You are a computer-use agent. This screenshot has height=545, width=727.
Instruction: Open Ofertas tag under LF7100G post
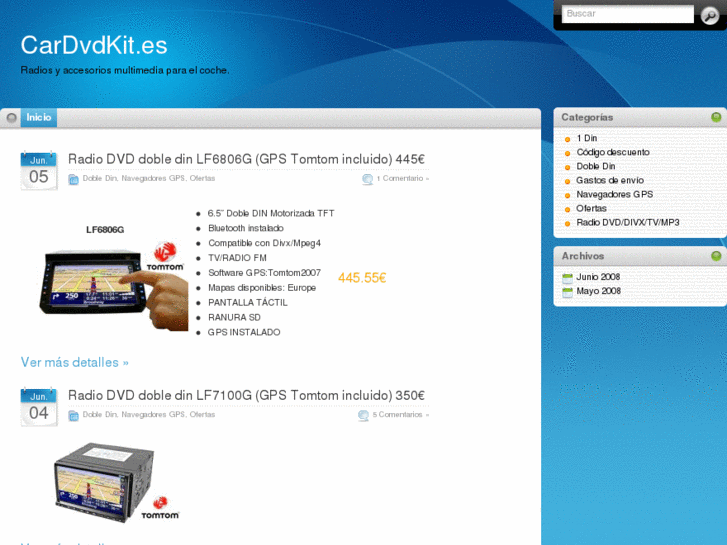pos(202,414)
